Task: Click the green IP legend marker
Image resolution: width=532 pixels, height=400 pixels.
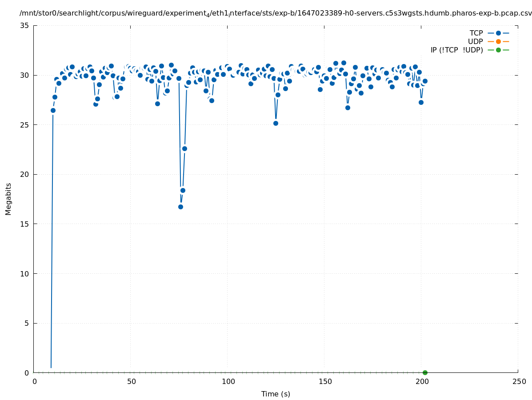Action: point(498,50)
